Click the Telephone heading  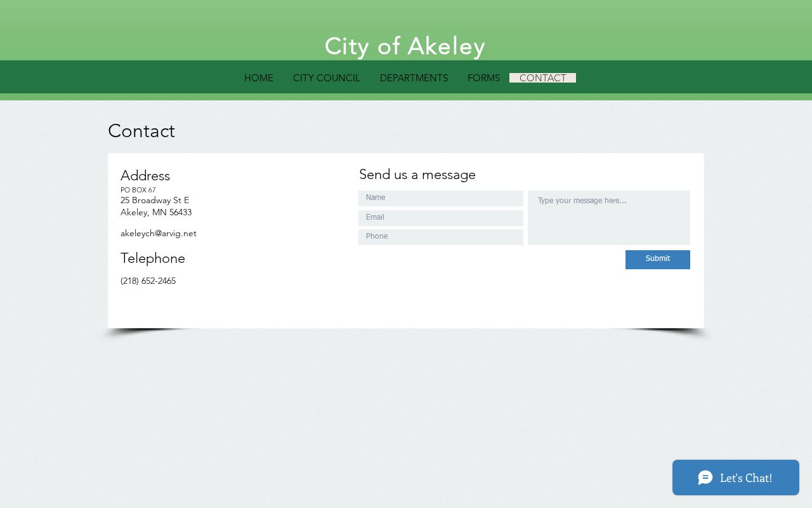[153, 258]
